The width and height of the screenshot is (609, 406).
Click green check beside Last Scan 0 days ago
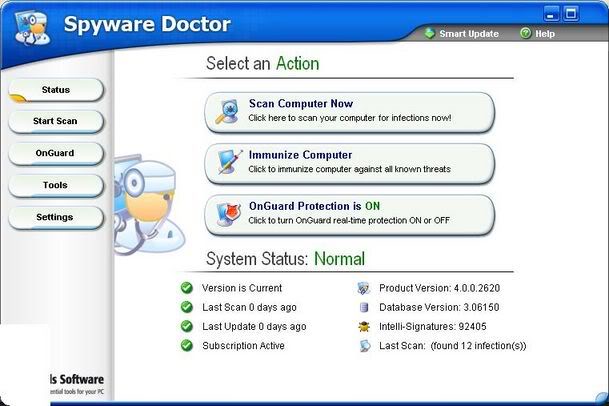[x=187, y=307]
